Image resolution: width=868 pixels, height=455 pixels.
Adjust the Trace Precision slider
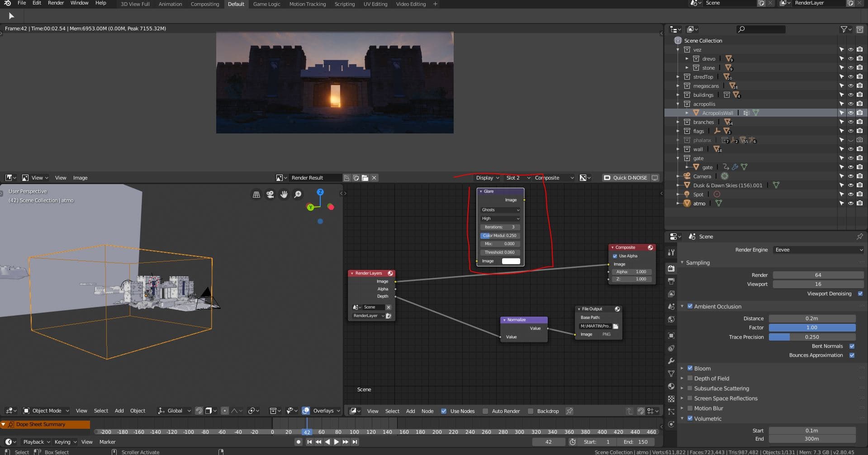811,337
